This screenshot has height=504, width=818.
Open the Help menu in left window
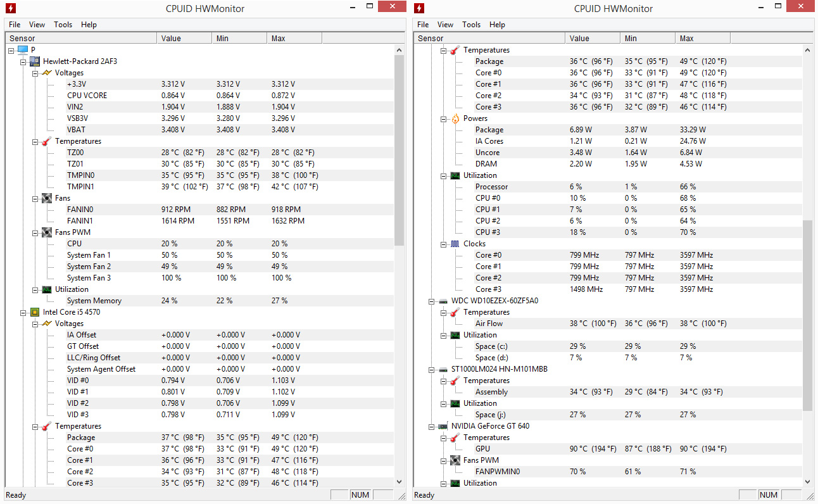point(89,25)
